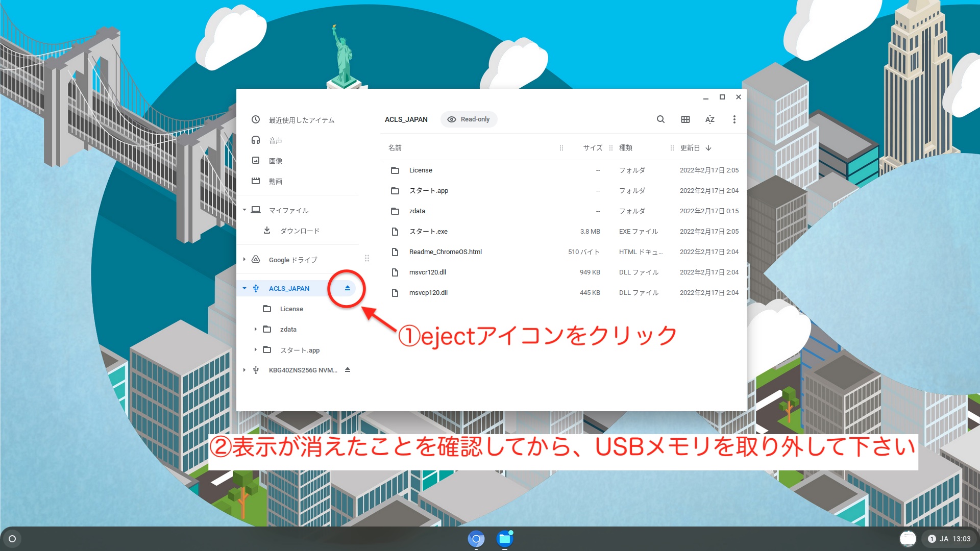
Task: Click License folder icon in list
Action: (395, 170)
